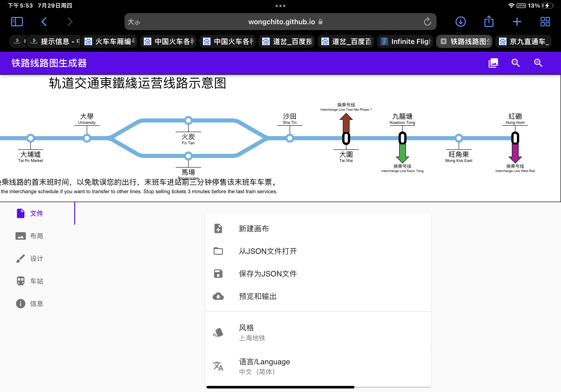Image resolution: width=561 pixels, height=392 pixels.
Task: Open the 车站 station panel
Action: [x=36, y=281]
